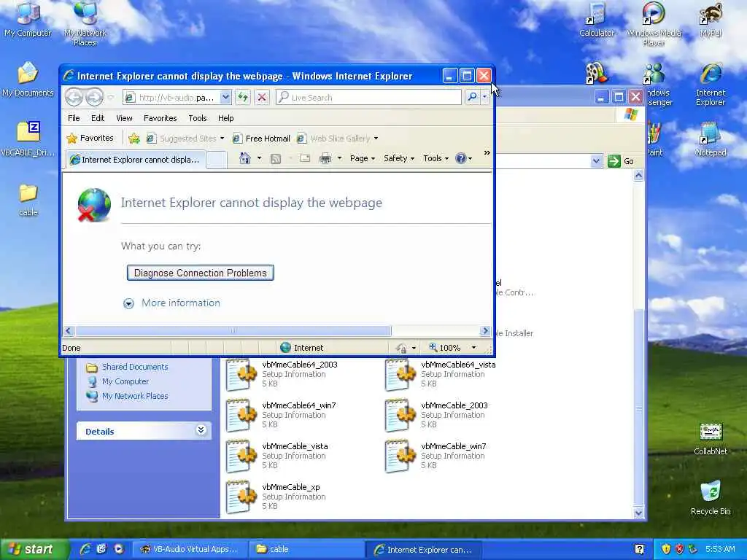The height and width of the screenshot is (560, 747).
Task: Click the IE address bar URL field
Action: (x=171, y=98)
